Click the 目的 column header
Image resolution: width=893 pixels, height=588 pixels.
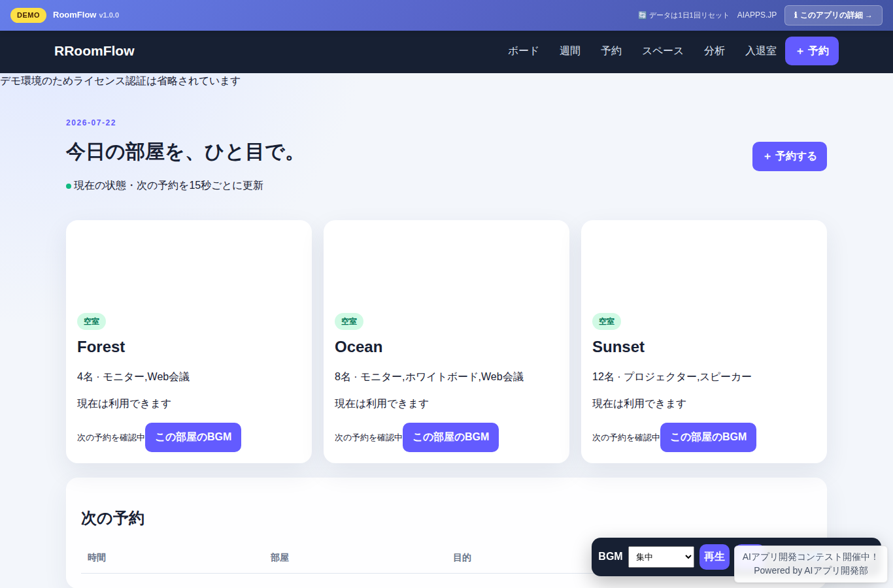point(462,557)
